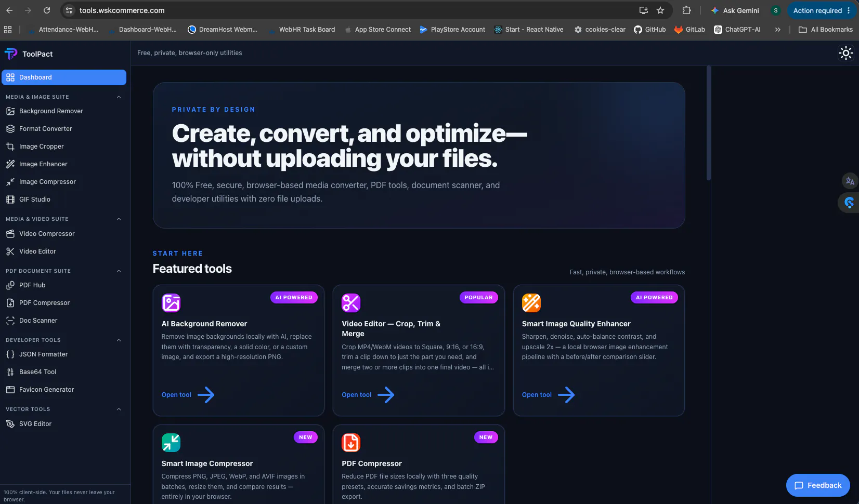
Task: Open the PlayStore Account bookmark
Action: [x=452, y=30]
